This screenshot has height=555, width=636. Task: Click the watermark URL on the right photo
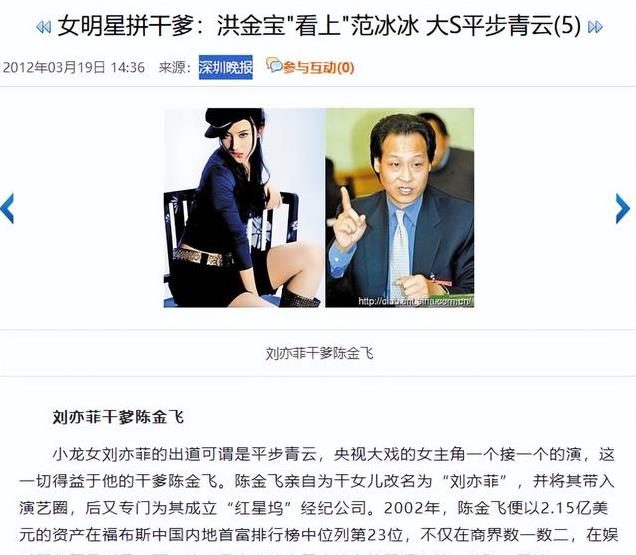(415, 301)
